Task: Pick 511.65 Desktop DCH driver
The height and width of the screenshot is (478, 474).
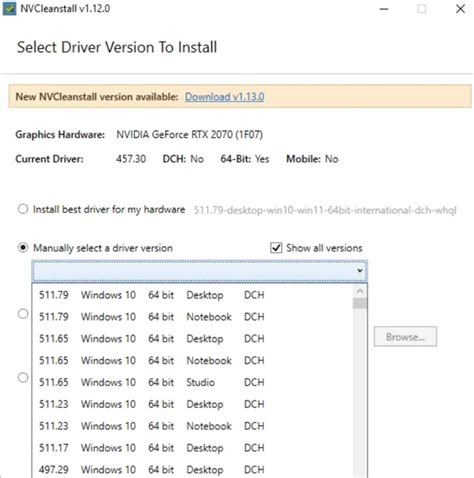Action: (x=193, y=339)
